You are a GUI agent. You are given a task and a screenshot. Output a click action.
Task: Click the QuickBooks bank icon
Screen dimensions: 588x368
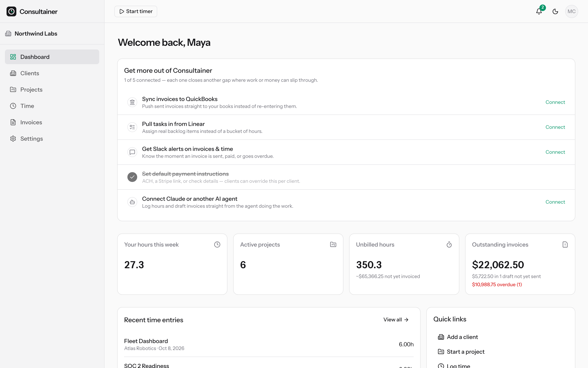132,102
